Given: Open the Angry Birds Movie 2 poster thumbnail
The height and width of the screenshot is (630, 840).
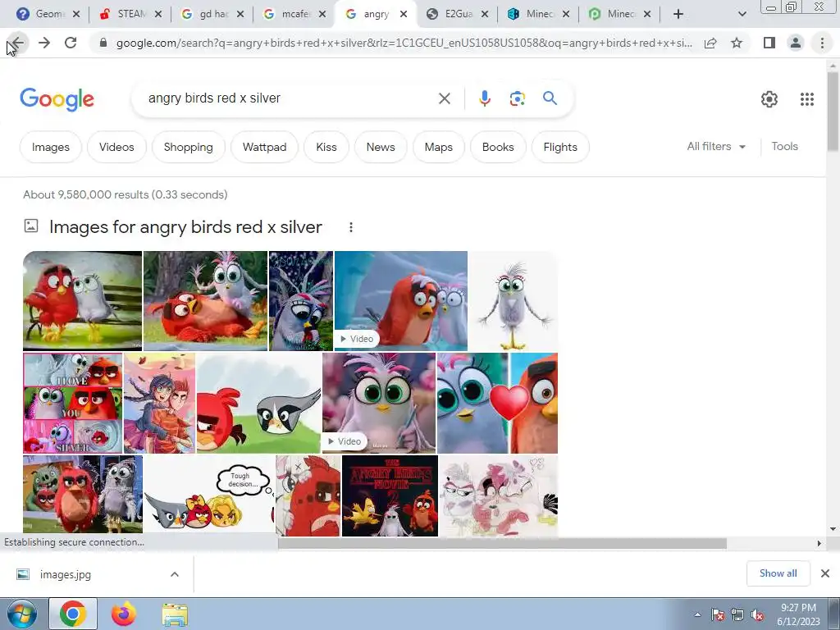Looking at the screenshot, I should [x=390, y=495].
